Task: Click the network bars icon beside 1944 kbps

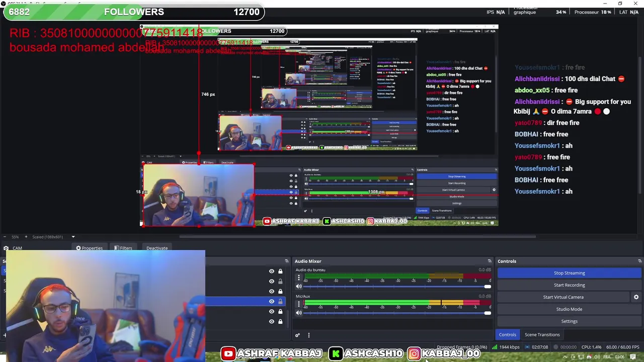Action: coord(494,347)
